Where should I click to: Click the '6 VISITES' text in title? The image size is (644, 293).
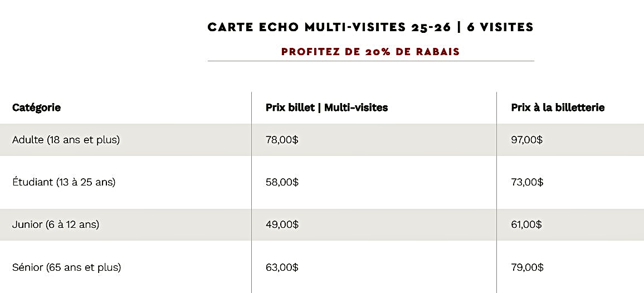coord(500,27)
